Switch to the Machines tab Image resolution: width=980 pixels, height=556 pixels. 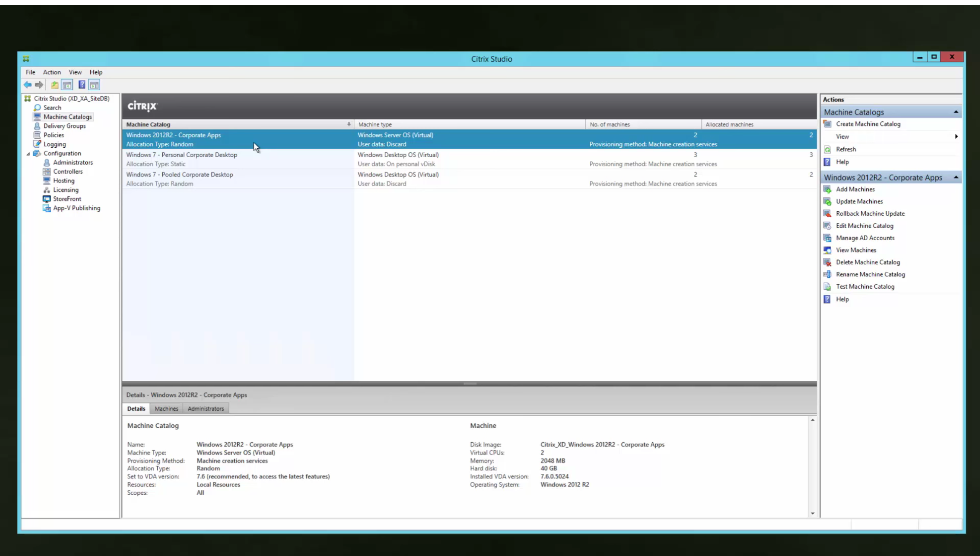[x=166, y=409]
